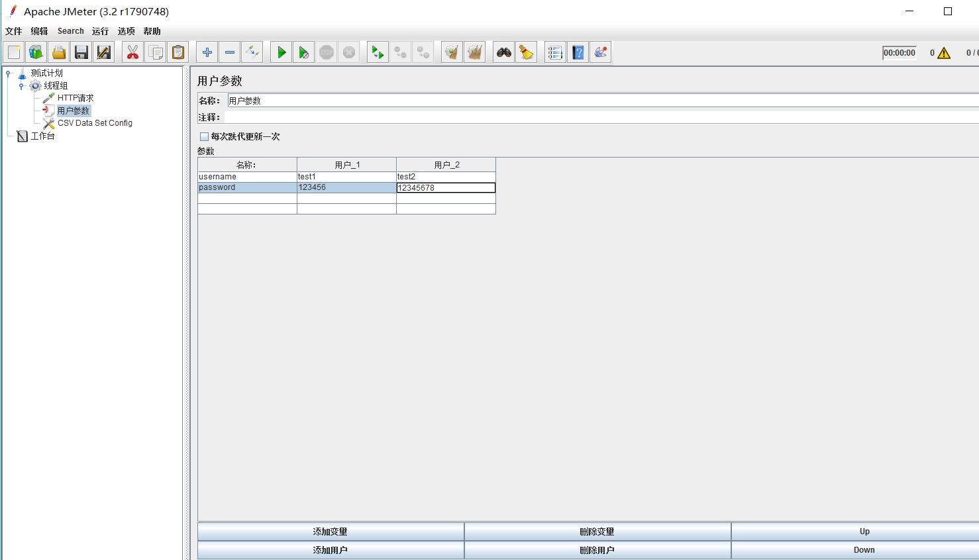The image size is (979, 560).
Task: Click the 用户_2 column header
Action: point(446,165)
